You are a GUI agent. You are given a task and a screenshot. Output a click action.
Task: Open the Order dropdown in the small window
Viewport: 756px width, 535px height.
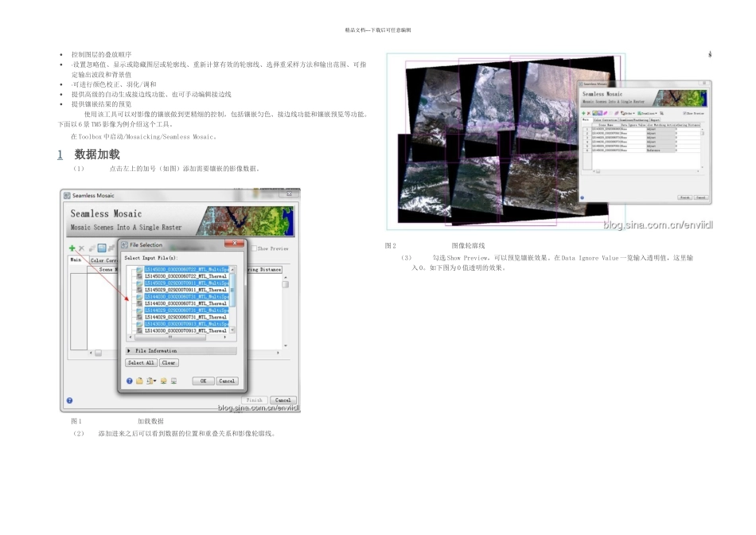pyautogui.click(x=628, y=113)
